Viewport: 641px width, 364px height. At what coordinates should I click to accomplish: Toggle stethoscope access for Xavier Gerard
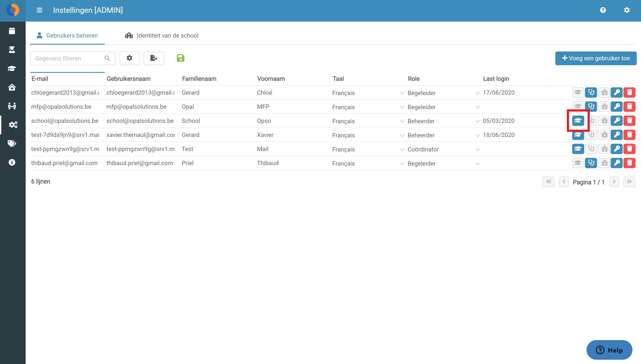point(591,135)
